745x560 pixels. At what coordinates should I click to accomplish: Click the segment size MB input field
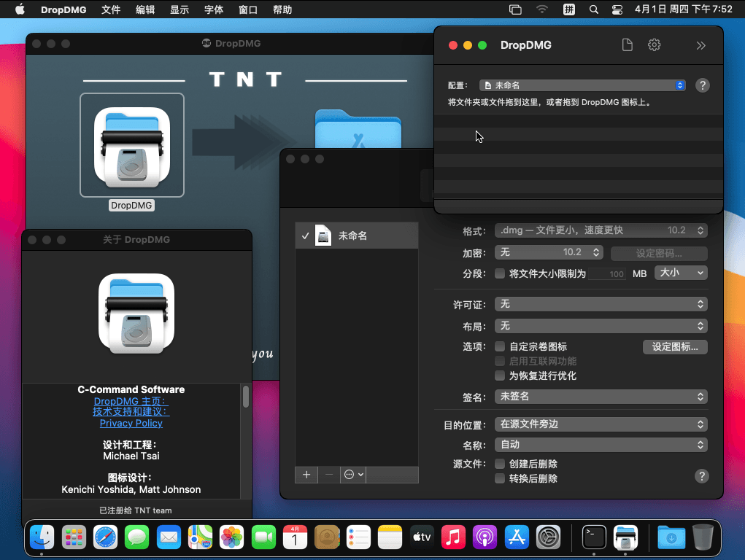(607, 273)
